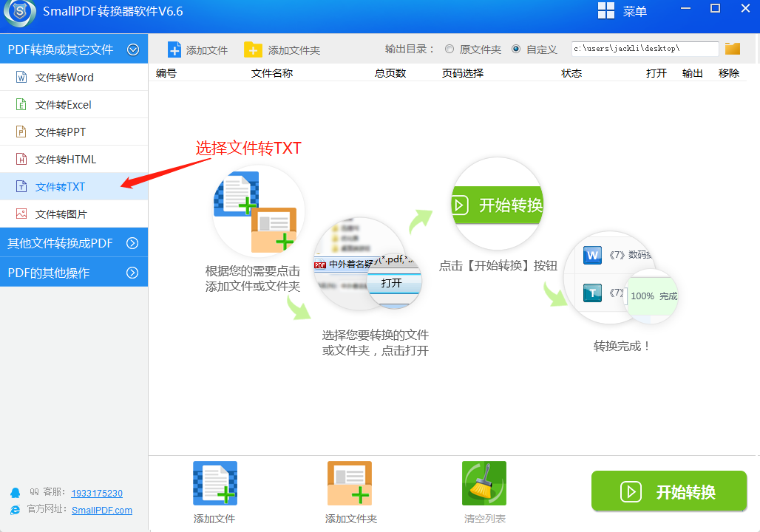The height and width of the screenshot is (532, 760).
Task: Click the QQ customer service number 1933175230
Action: pos(97,493)
